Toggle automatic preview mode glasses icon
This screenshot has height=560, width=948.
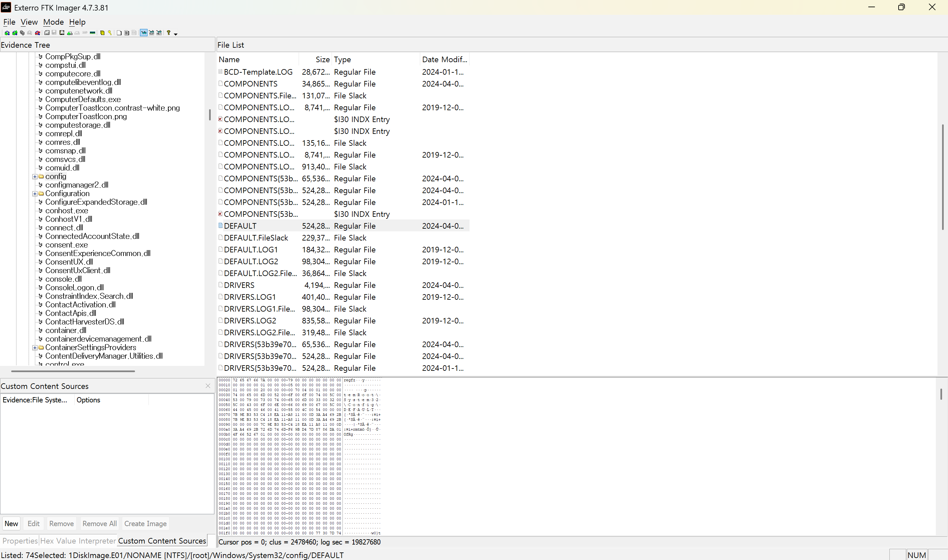pos(144,33)
